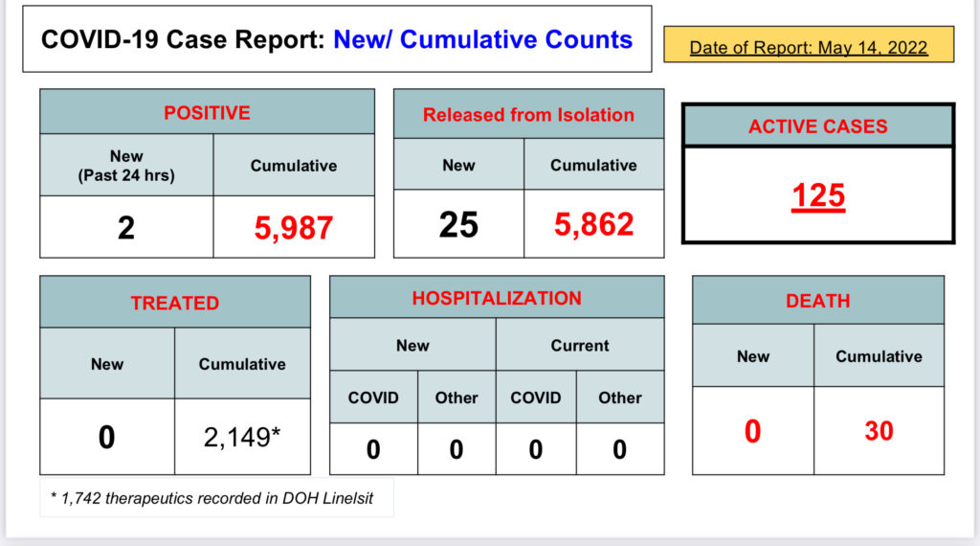Select the current Other hospitalization value "0"
Screen dimensions: 980x546
620,449
